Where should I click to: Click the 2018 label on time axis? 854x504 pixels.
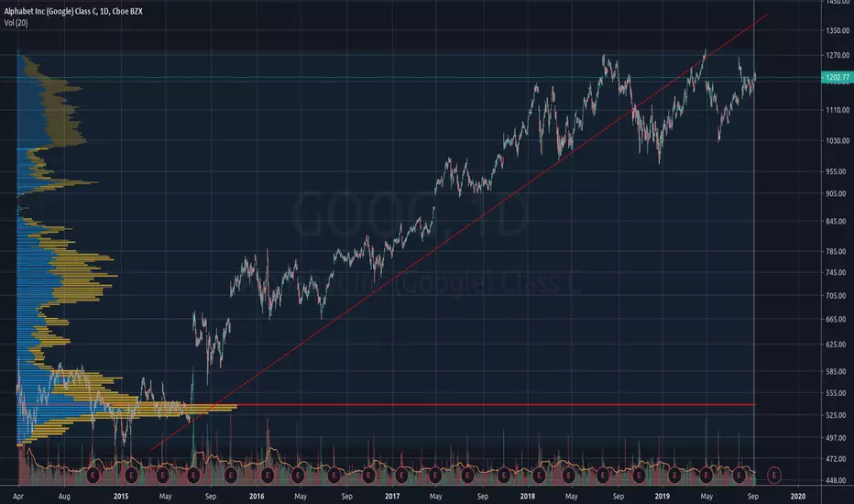527,497
